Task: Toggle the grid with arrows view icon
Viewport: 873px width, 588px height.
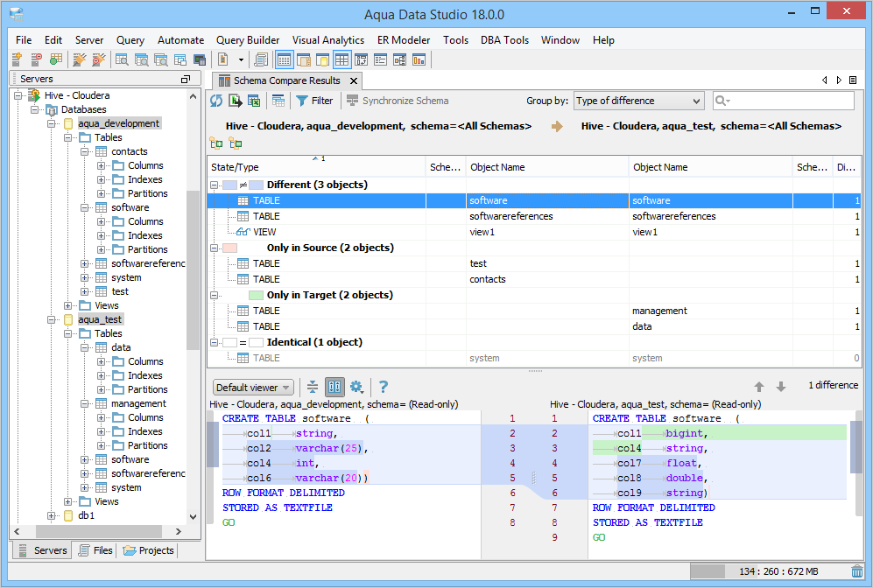Action: [x=361, y=59]
